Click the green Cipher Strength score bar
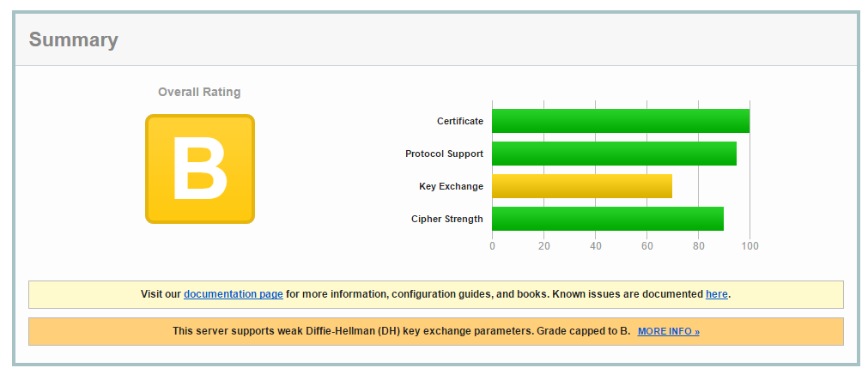Screen dimensions: 868x374 click(608, 219)
